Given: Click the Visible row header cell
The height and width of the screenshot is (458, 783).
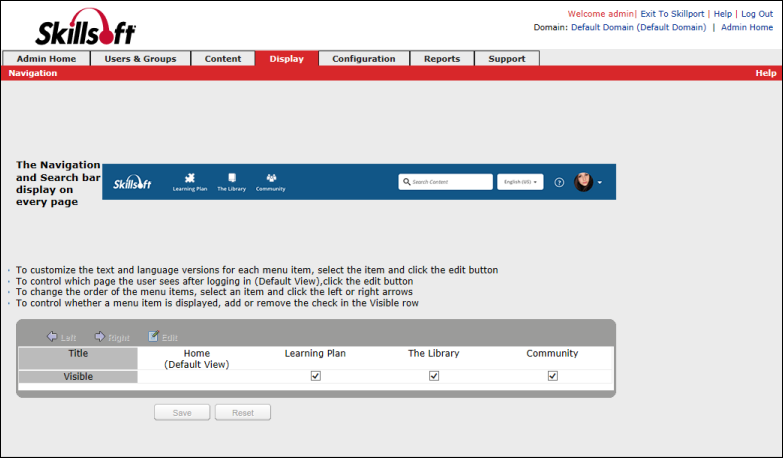Looking at the screenshot, I should tap(78, 377).
